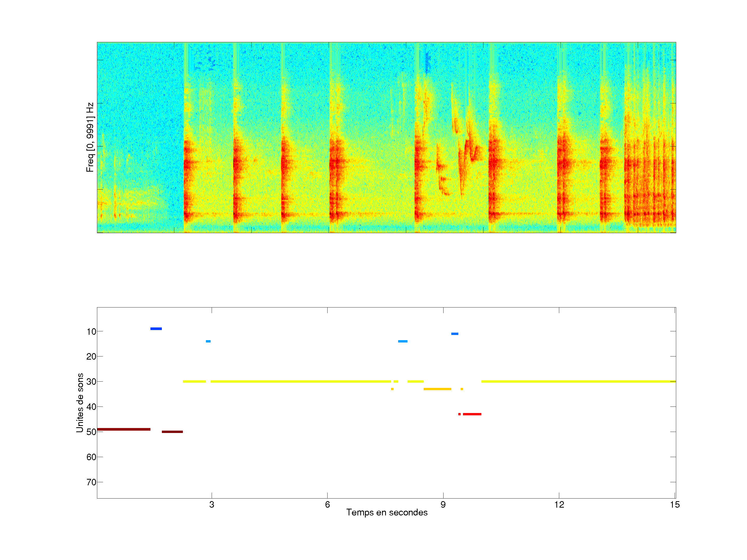Click the x-axis tick label 12
Screen dimensions: 747x560
coord(559,505)
